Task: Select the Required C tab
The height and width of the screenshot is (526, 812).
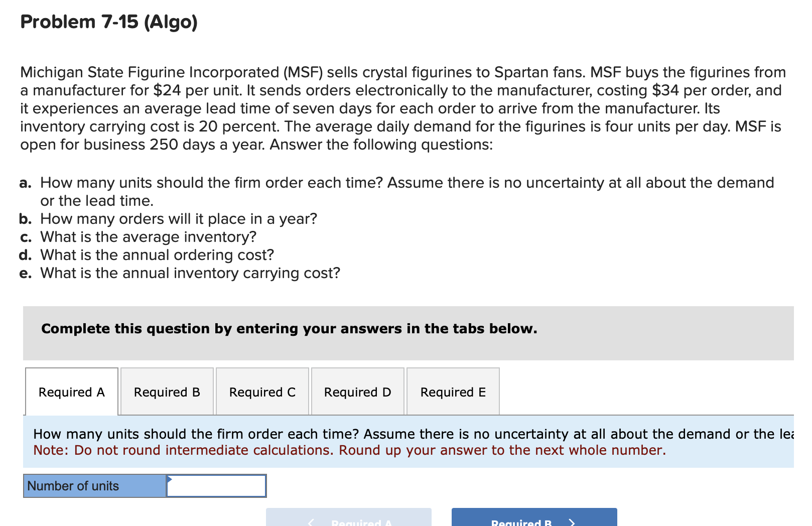Action: point(262,392)
